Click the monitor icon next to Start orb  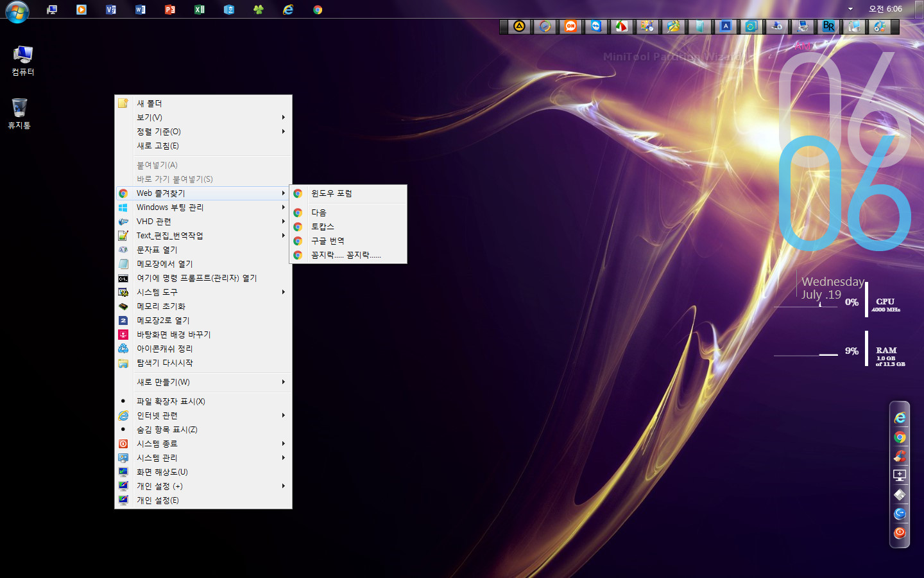[52, 10]
